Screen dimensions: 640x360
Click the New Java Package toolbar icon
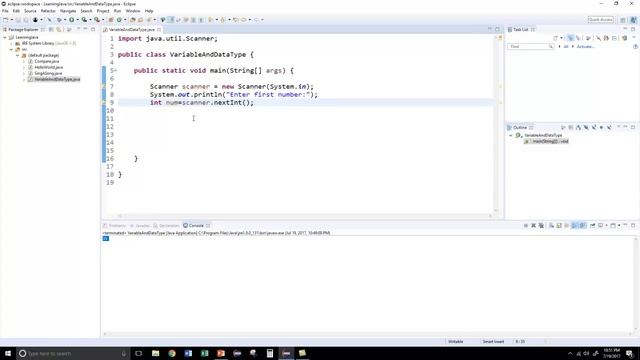[111, 20]
